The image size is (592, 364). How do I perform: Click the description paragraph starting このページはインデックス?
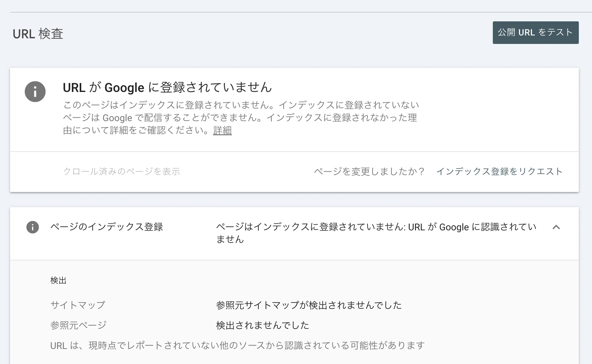pos(241,118)
